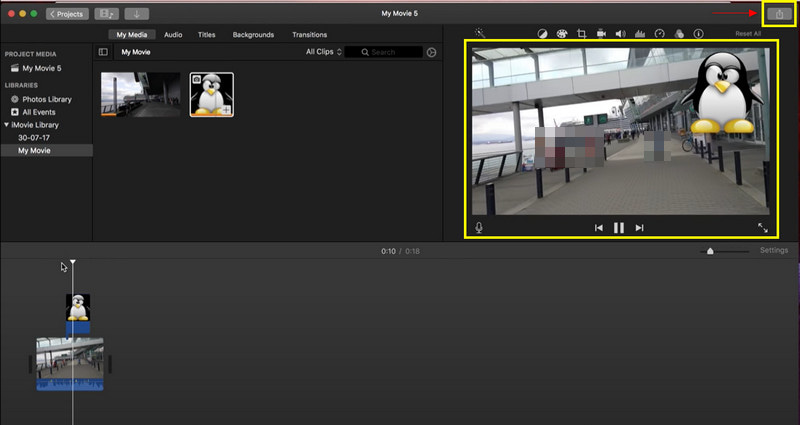Click Reset All adjustments
Viewport: 800px width, 425px height.
[x=748, y=34]
